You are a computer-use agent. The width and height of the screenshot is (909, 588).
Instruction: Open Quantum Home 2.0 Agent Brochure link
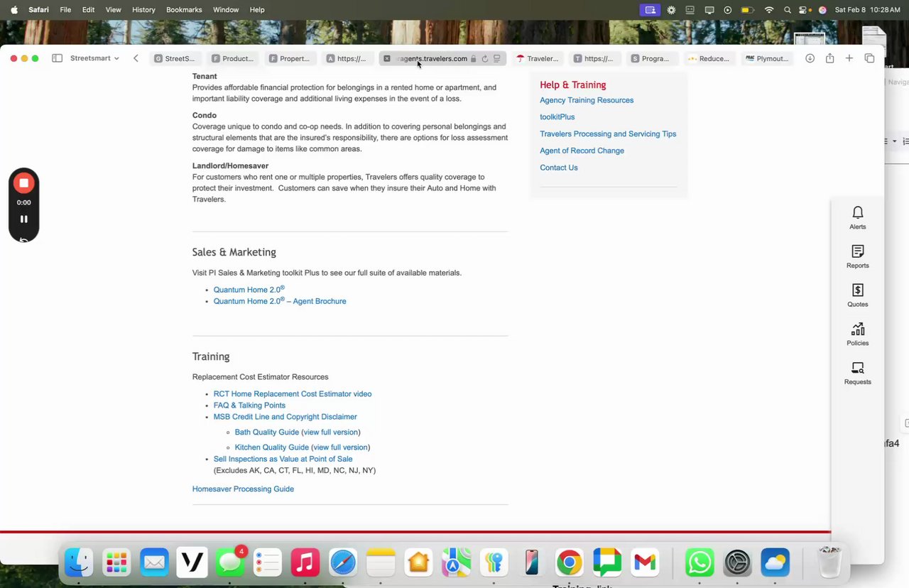point(280,301)
